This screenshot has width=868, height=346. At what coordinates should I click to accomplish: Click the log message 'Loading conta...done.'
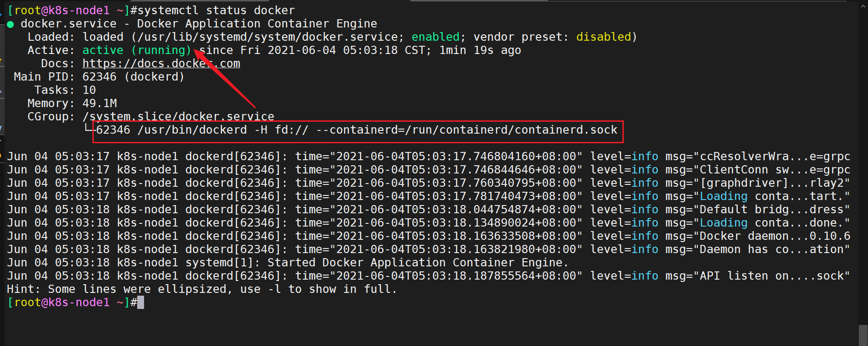click(x=772, y=222)
